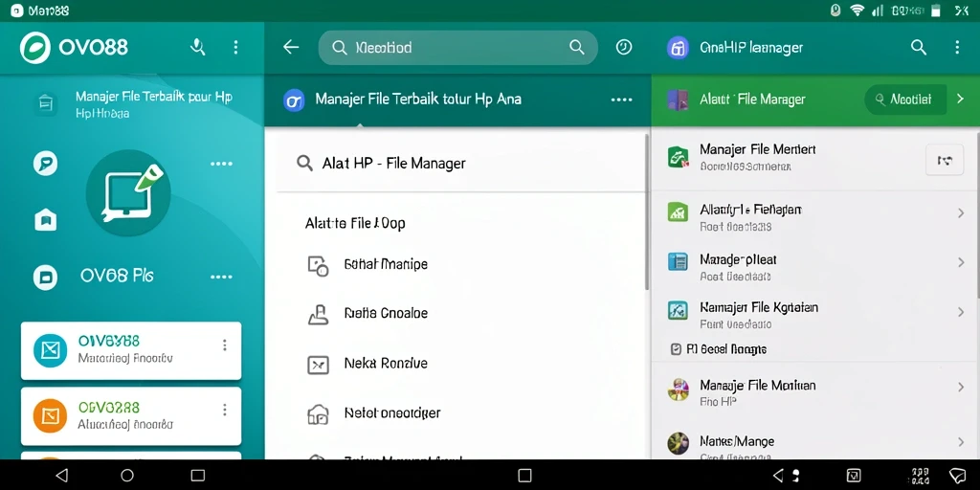Tap center square nav button in bottom bar
This screenshot has width=980, height=490.
[x=525, y=476]
